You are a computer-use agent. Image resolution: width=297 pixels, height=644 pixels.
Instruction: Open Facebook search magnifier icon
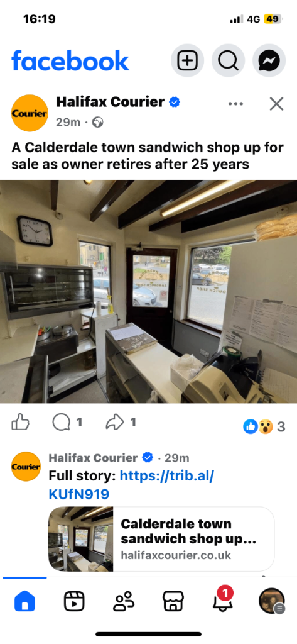tap(228, 61)
